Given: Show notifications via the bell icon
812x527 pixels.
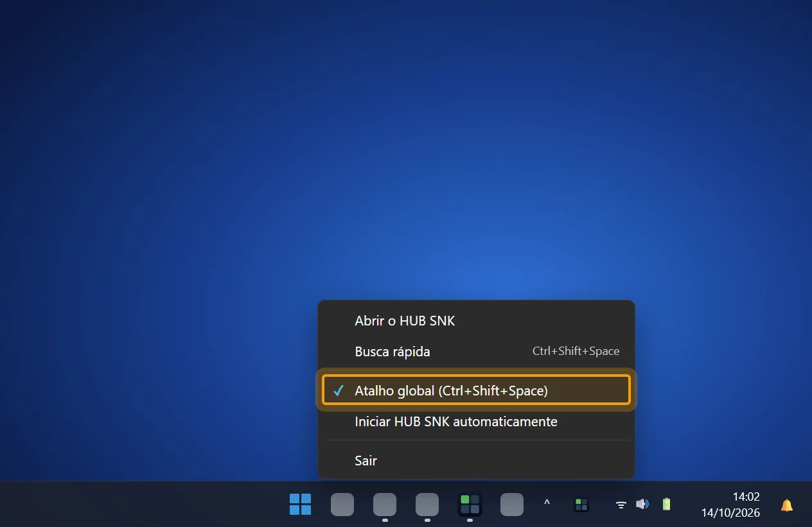Looking at the screenshot, I should click(787, 505).
